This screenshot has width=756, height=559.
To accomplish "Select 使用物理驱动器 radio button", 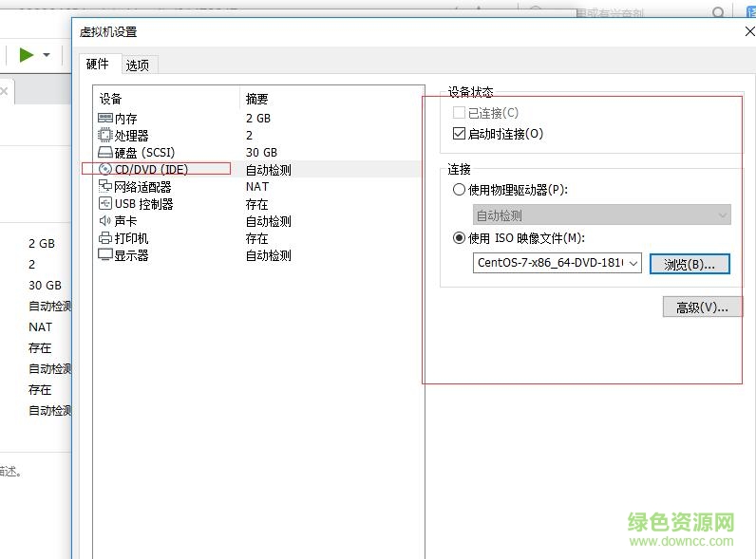I will pos(460,190).
